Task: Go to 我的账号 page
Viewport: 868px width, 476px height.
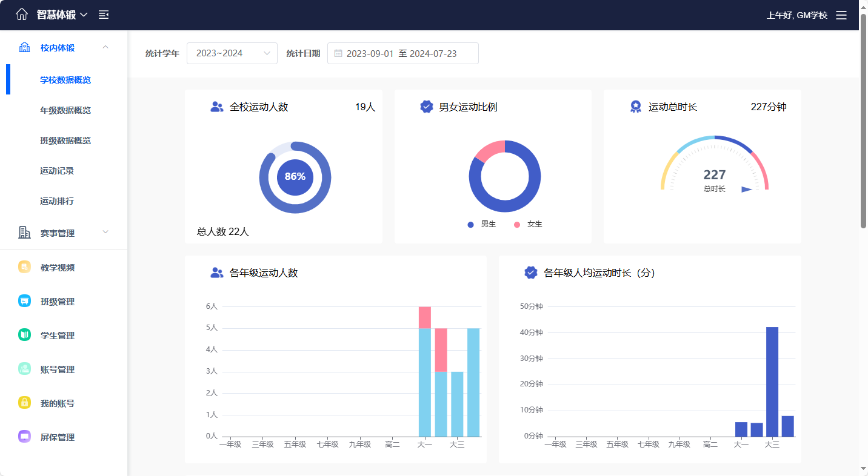Action: coord(58,403)
